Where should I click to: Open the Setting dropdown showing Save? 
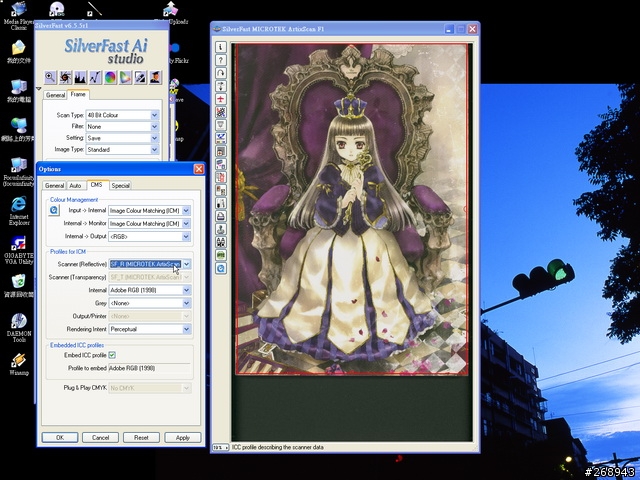tap(122, 138)
